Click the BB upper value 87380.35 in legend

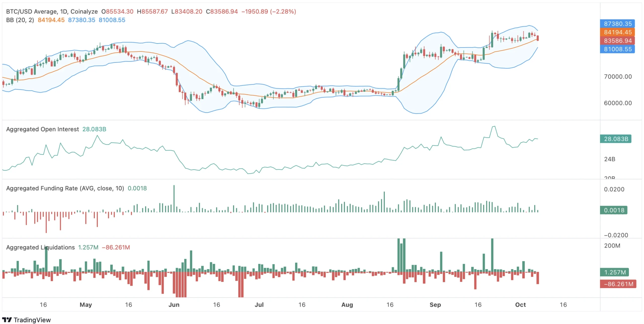(82, 20)
